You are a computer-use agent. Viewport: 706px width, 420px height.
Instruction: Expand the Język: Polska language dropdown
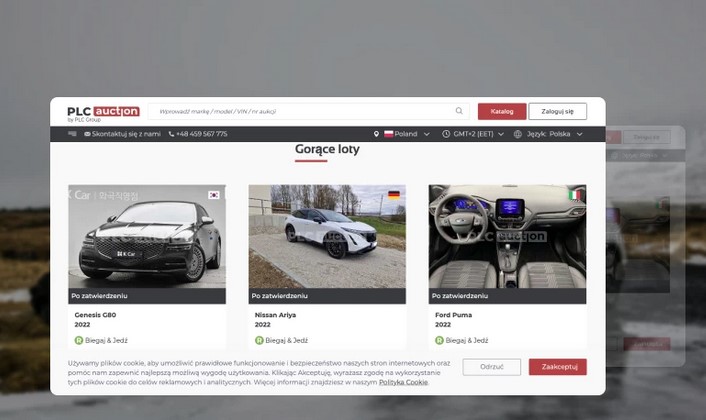(x=555, y=134)
